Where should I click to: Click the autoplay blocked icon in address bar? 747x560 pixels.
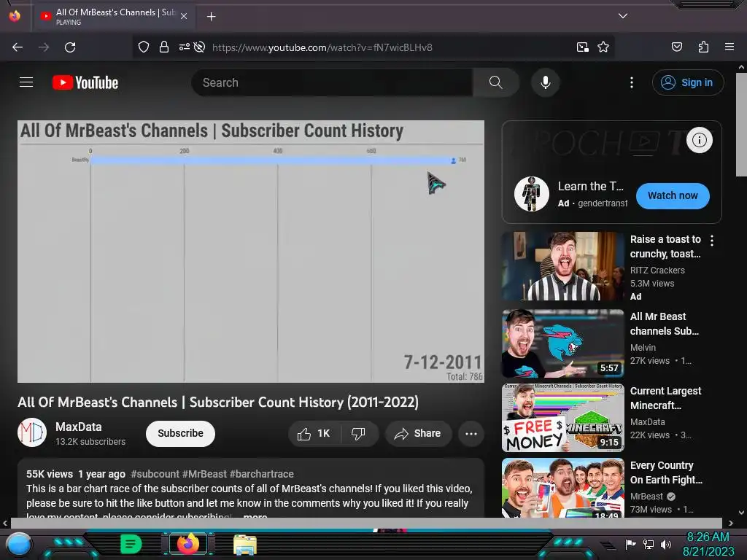(x=200, y=47)
